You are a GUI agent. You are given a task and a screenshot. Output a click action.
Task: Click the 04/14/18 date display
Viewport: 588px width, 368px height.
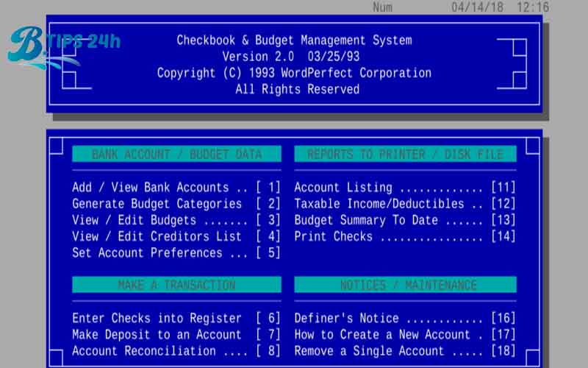(x=477, y=7)
